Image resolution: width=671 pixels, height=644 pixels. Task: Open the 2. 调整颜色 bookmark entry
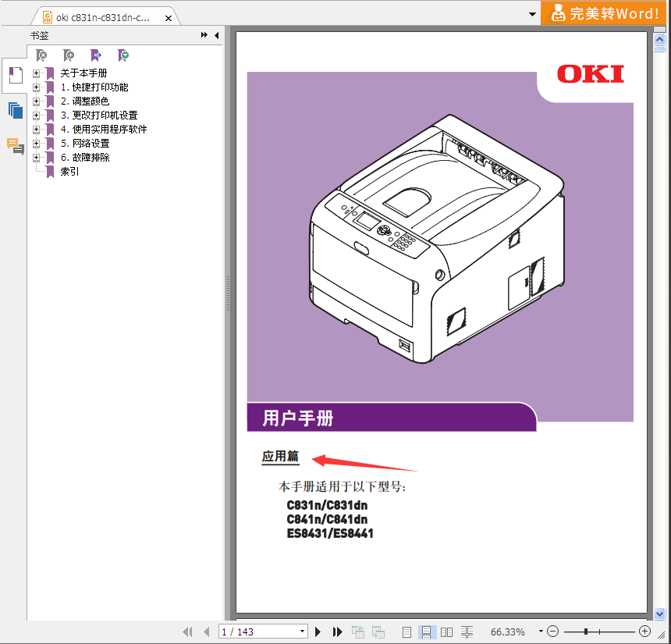pos(85,101)
